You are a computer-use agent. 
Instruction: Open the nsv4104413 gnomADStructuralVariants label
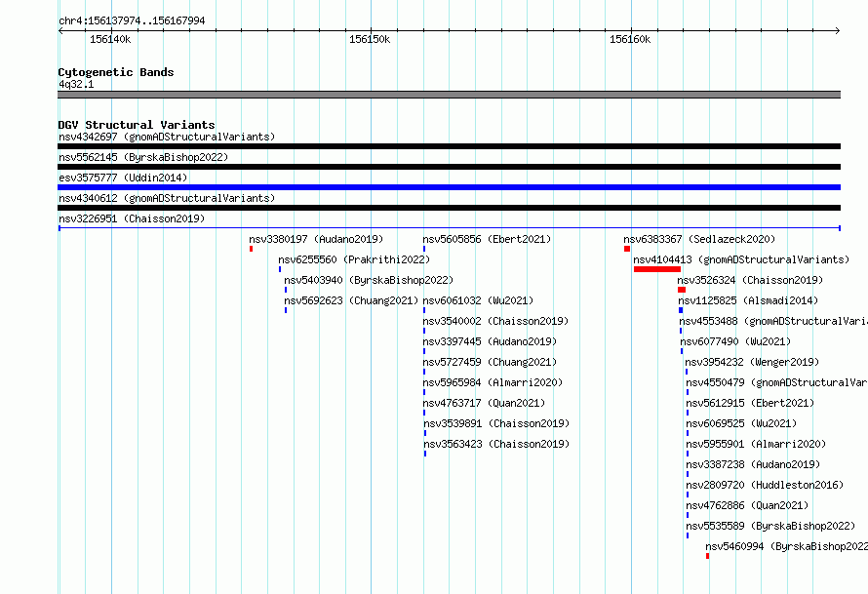coord(741,259)
